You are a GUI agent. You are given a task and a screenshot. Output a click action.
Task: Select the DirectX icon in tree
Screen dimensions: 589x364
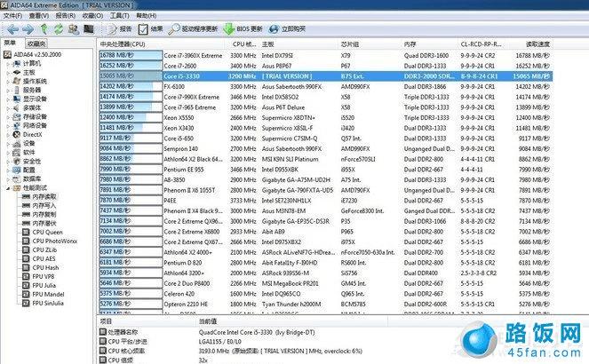pyautogui.click(x=17, y=135)
